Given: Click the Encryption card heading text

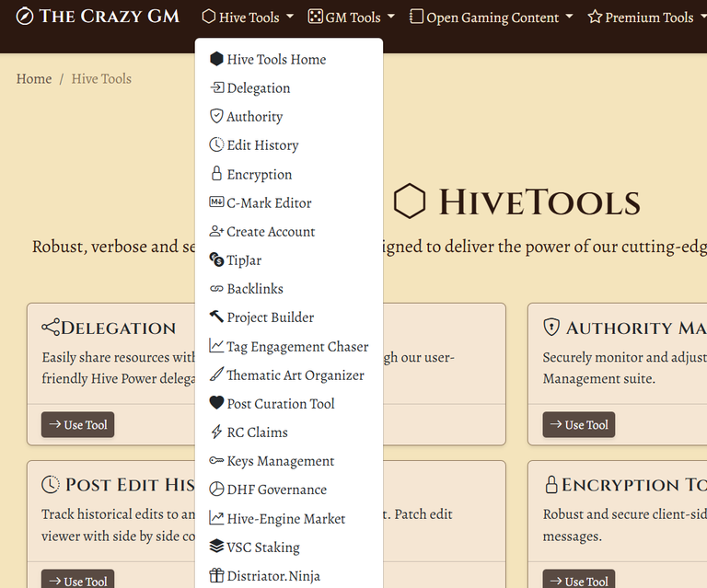Looking at the screenshot, I should (x=634, y=485).
